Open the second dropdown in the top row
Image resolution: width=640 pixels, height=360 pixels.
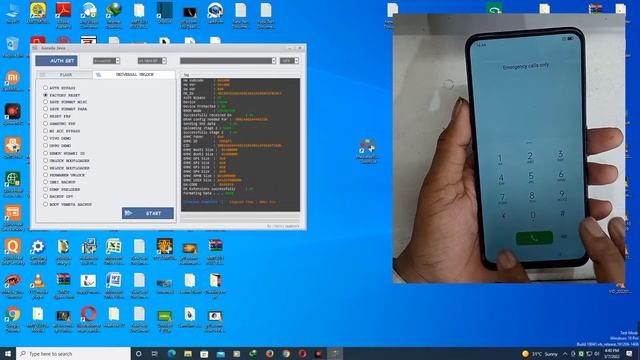point(152,61)
